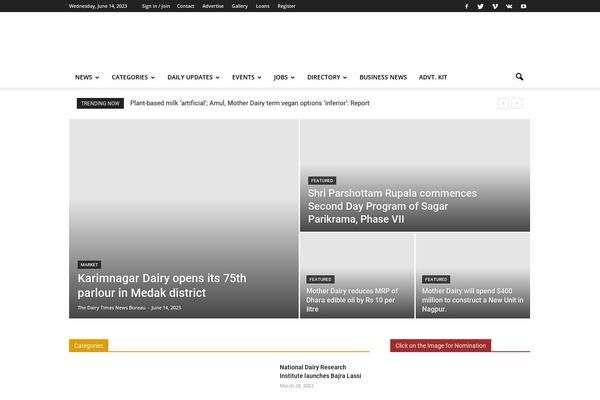Click the MARKET category tag
600x400 pixels.
(89, 264)
